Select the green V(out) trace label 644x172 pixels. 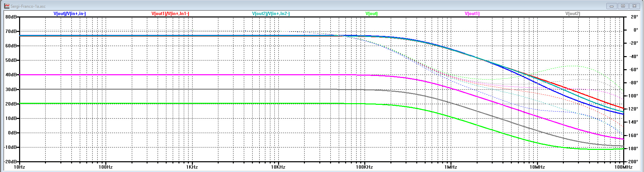372,14
